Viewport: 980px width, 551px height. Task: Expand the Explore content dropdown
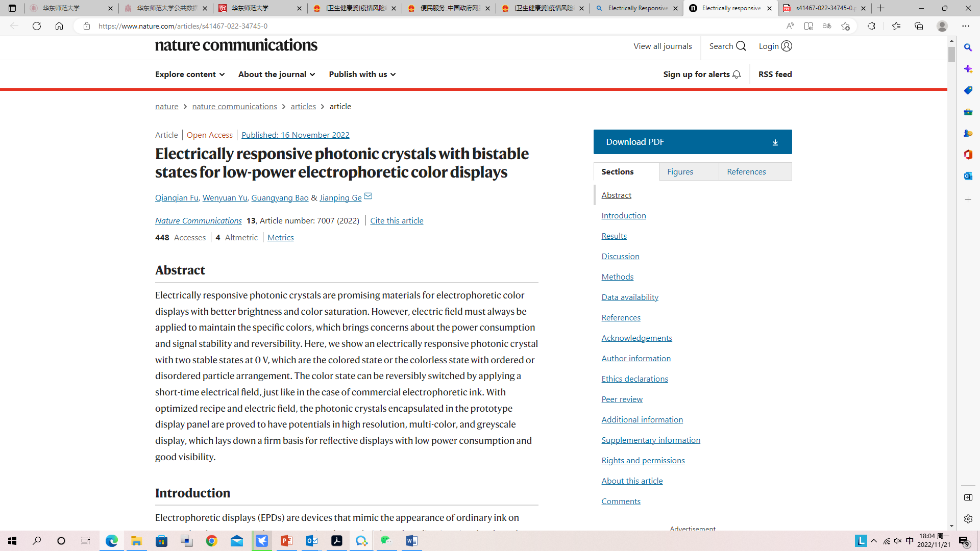point(190,74)
